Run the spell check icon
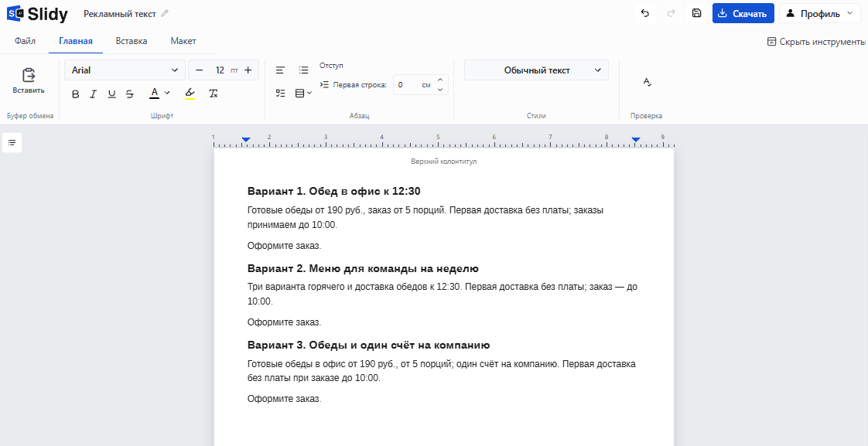Screen dimensions: 868x446 coord(647,82)
